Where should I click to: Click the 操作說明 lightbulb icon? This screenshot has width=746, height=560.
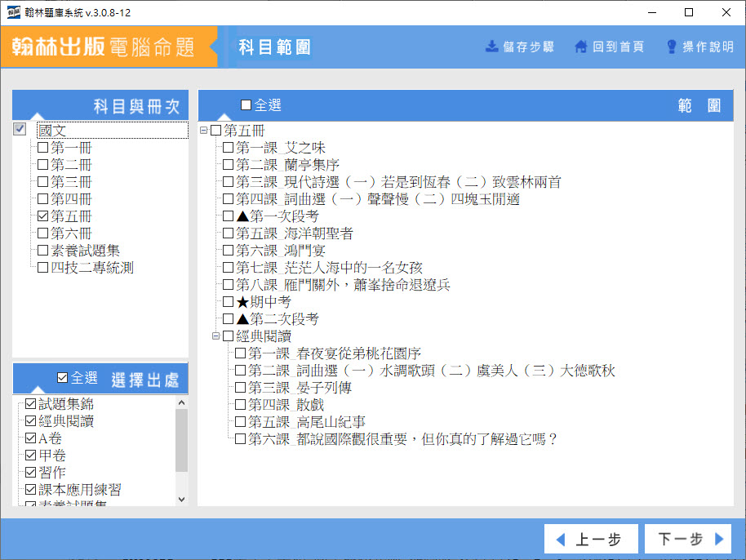tap(672, 47)
